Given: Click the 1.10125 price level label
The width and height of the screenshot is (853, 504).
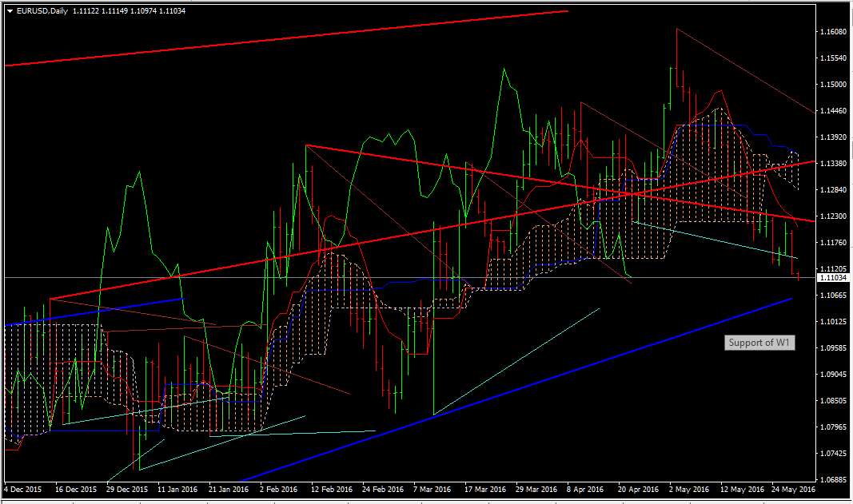Looking at the screenshot, I should point(834,321).
